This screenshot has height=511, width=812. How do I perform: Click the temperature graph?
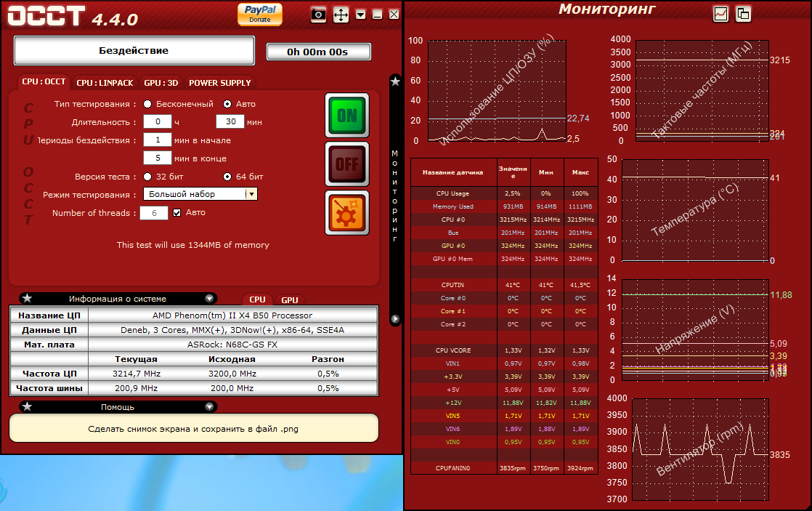(695, 210)
